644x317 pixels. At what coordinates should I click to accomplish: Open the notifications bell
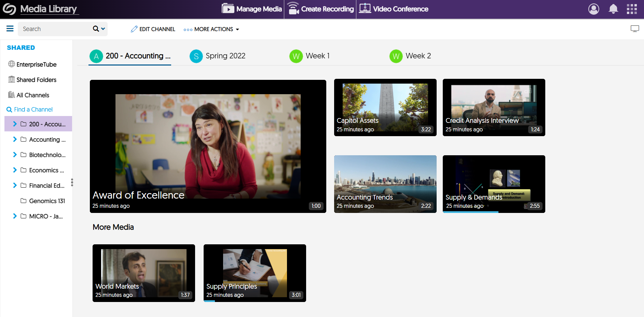click(613, 9)
